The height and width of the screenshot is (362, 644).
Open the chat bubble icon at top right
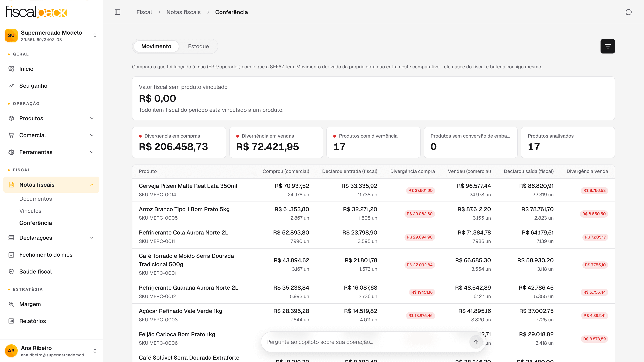[629, 12]
